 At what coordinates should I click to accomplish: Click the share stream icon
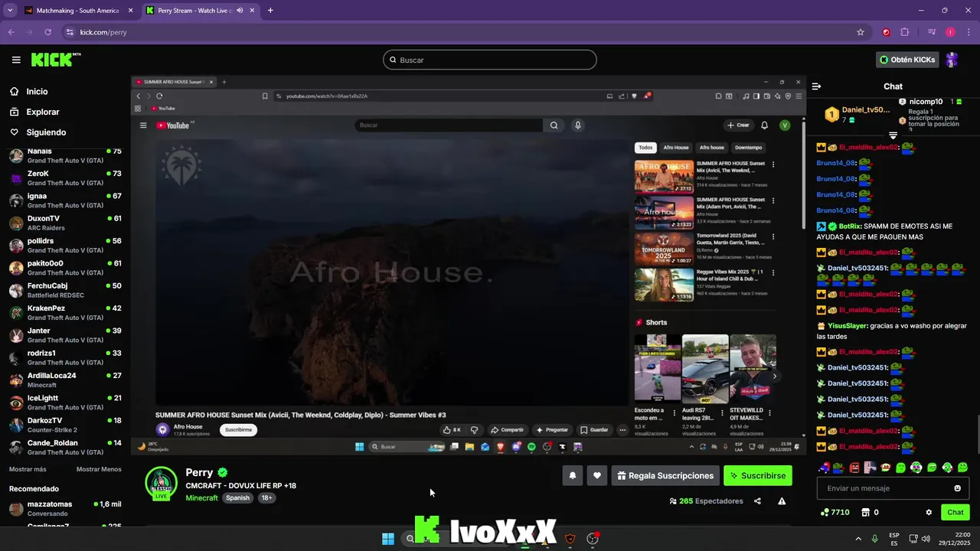click(757, 501)
